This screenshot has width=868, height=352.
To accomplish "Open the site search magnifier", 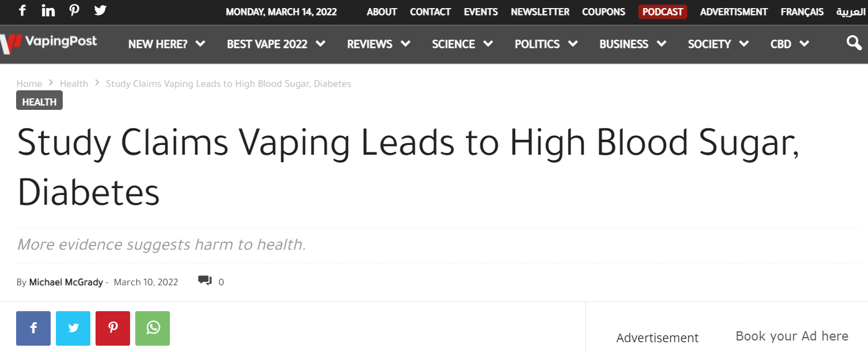I will 854,43.
